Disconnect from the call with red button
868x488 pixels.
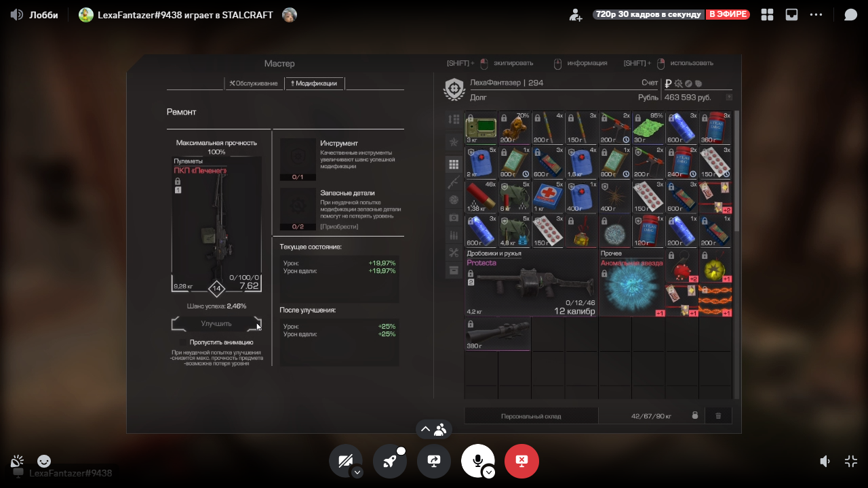[x=521, y=461]
